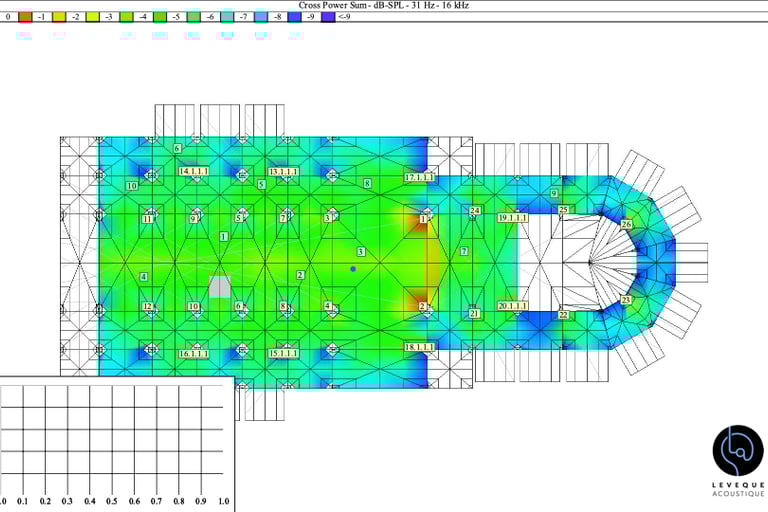Select speaker label 14.1.1.1
The image size is (768, 512).
[193, 171]
